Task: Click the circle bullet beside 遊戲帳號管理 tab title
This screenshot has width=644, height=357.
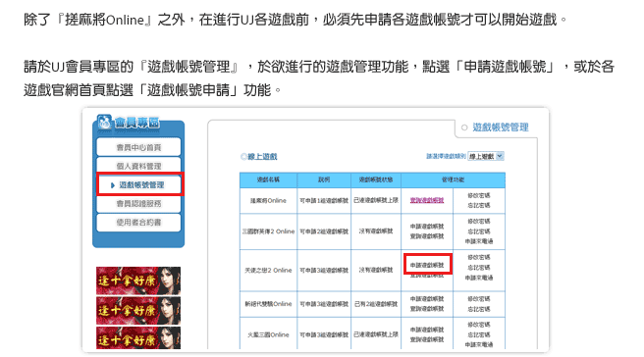Action: click(464, 127)
